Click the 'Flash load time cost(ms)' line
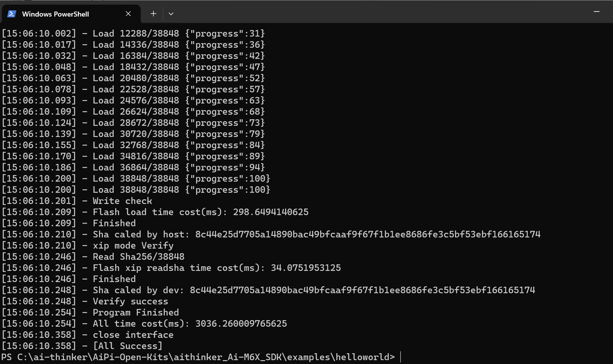The height and width of the screenshot is (364, 613). click(x=200, y=212)
